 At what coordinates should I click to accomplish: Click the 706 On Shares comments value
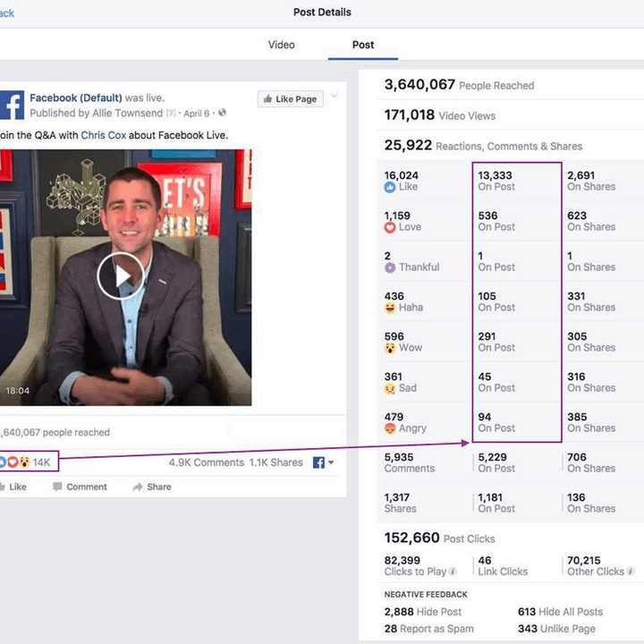[591, 462]
